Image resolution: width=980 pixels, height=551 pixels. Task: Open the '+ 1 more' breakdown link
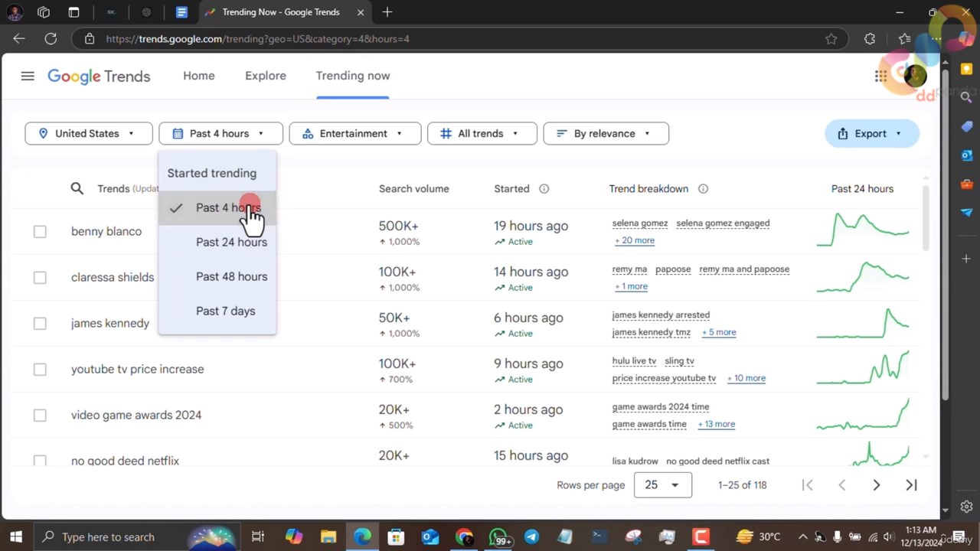pos(631,286)
